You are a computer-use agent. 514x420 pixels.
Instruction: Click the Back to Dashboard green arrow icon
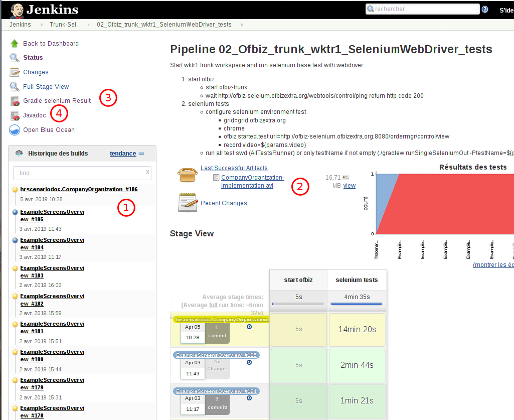(15, 43)
